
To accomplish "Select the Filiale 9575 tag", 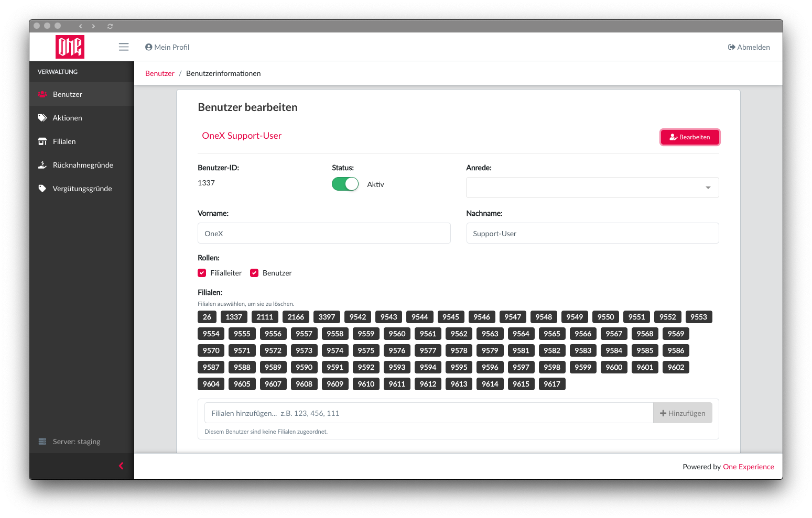I will coord(366,350).
